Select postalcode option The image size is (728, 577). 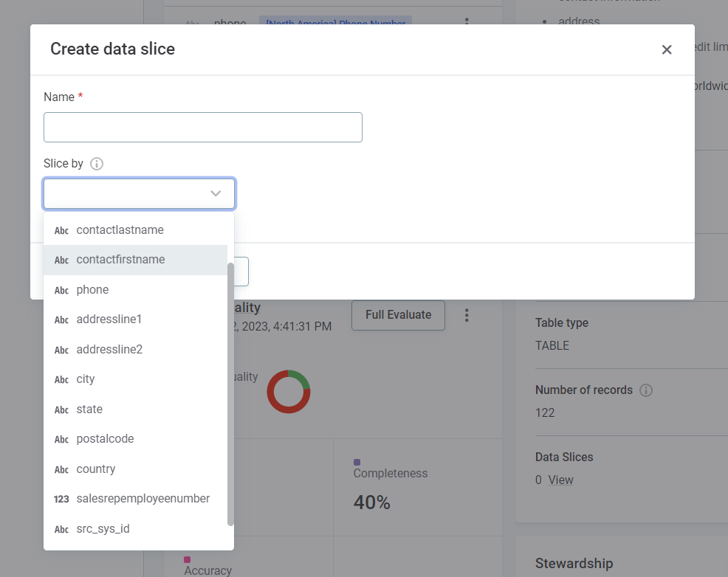tap(105, 439)
